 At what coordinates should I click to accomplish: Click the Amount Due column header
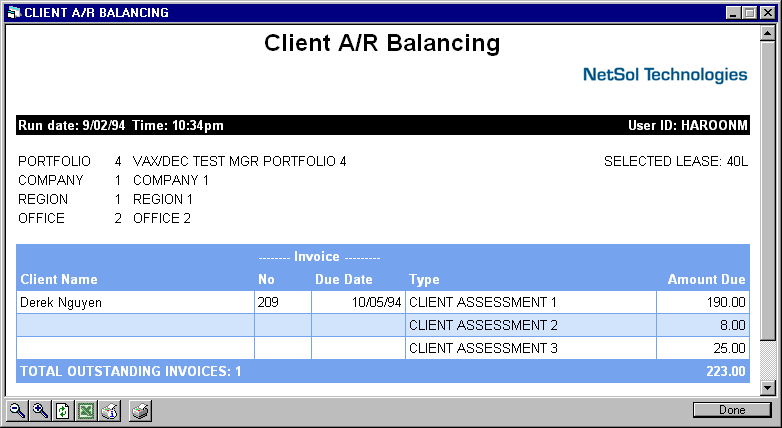pos(707,279)
